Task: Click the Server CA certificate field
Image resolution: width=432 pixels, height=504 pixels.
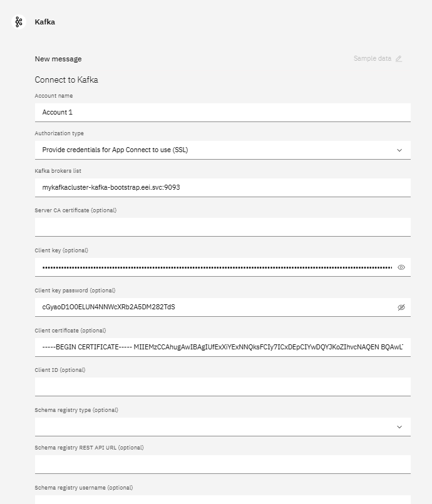Action: click(223, 227)
